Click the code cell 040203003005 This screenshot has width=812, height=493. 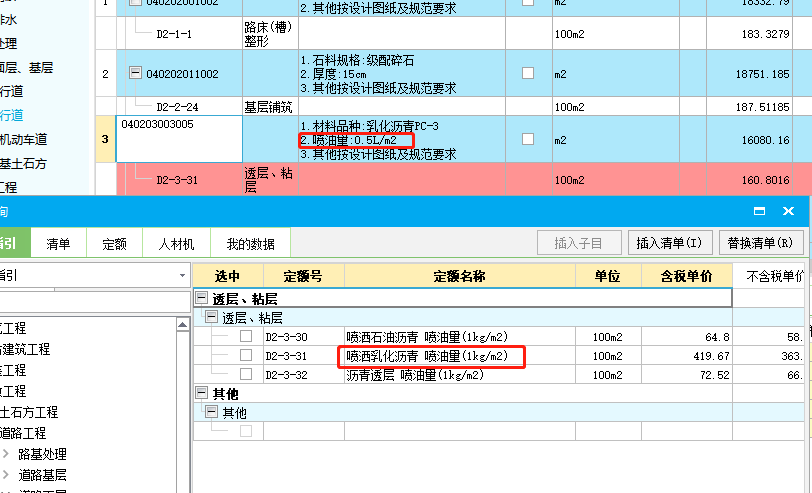[x=179, y=139]
